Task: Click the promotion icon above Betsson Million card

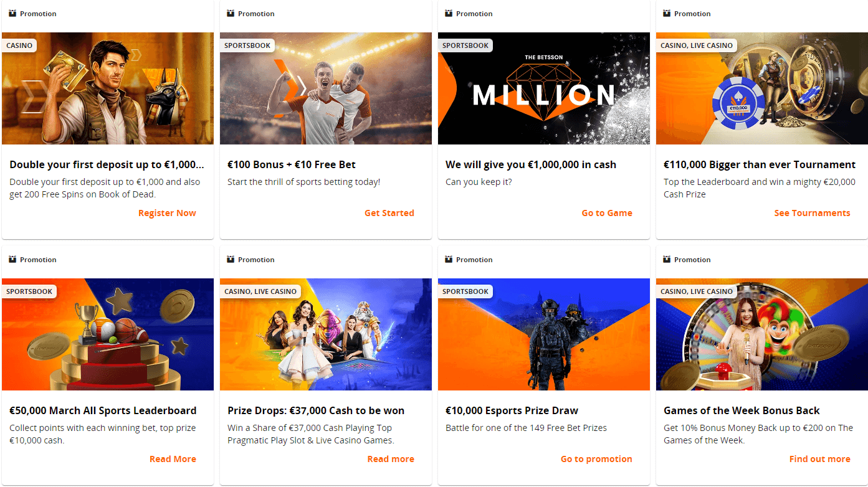Action: tap(449, 14)
